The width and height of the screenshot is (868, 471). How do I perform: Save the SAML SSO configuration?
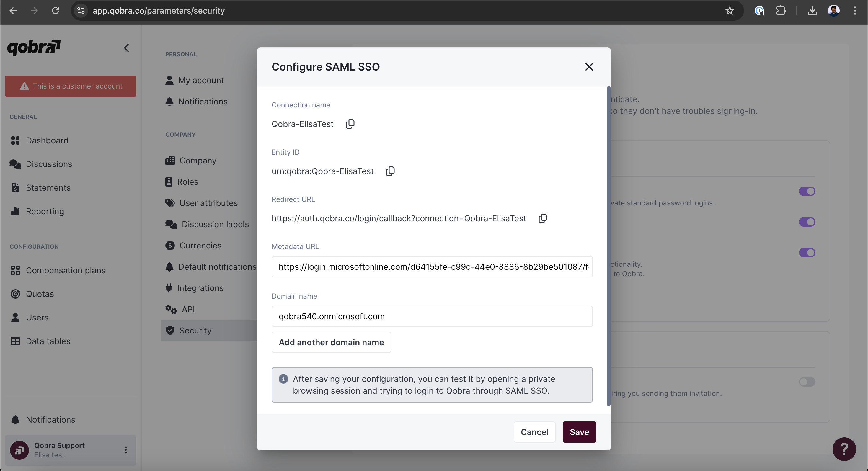(x=579, y=432)
